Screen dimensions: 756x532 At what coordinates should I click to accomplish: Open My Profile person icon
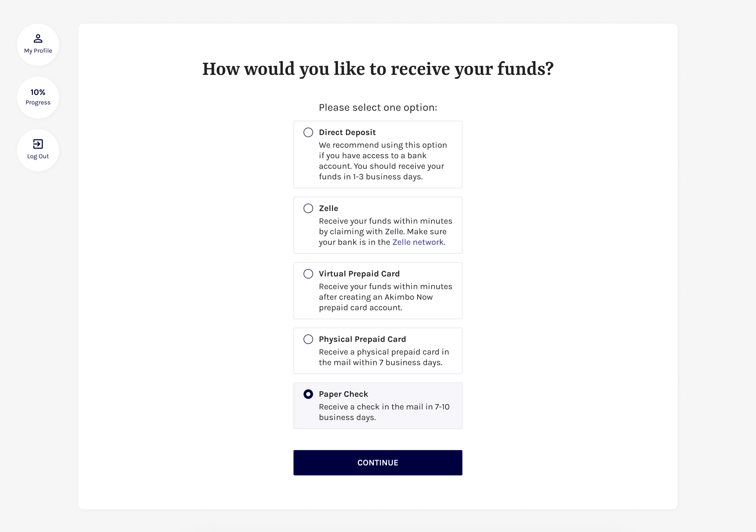(38, 39)
